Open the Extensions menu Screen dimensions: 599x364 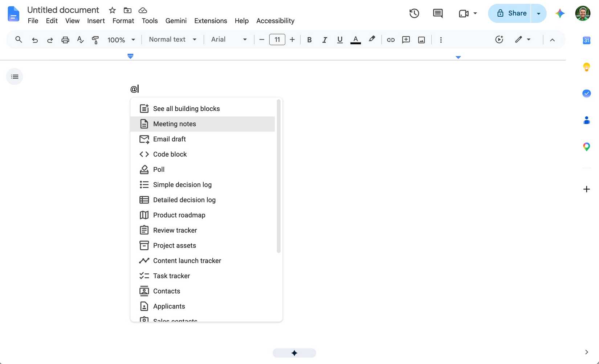click(x=211, y=21)
